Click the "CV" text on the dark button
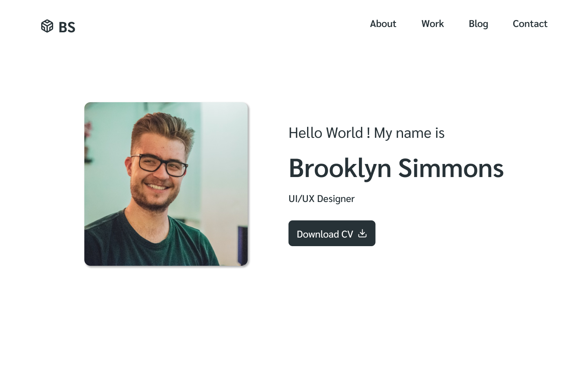This screenshot has width=588, height=368. pos(347,234)
